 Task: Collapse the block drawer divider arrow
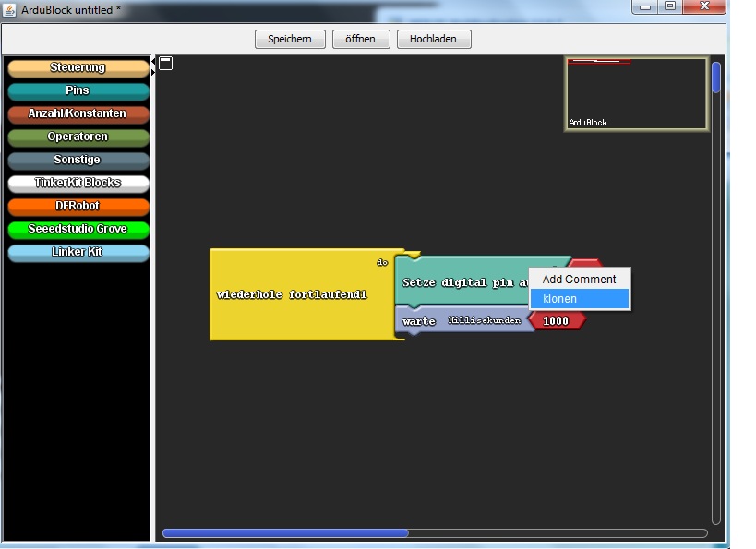(153, 66)
